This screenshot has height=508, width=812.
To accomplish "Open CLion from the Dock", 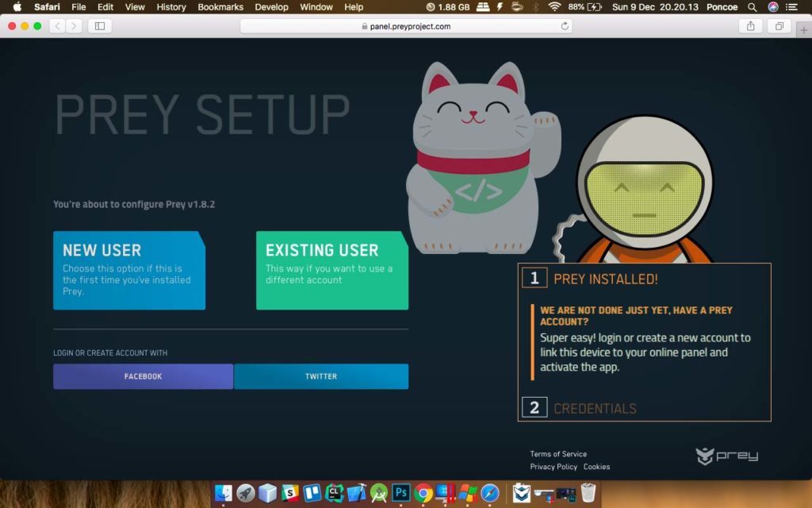I will (x=335, y=493).
